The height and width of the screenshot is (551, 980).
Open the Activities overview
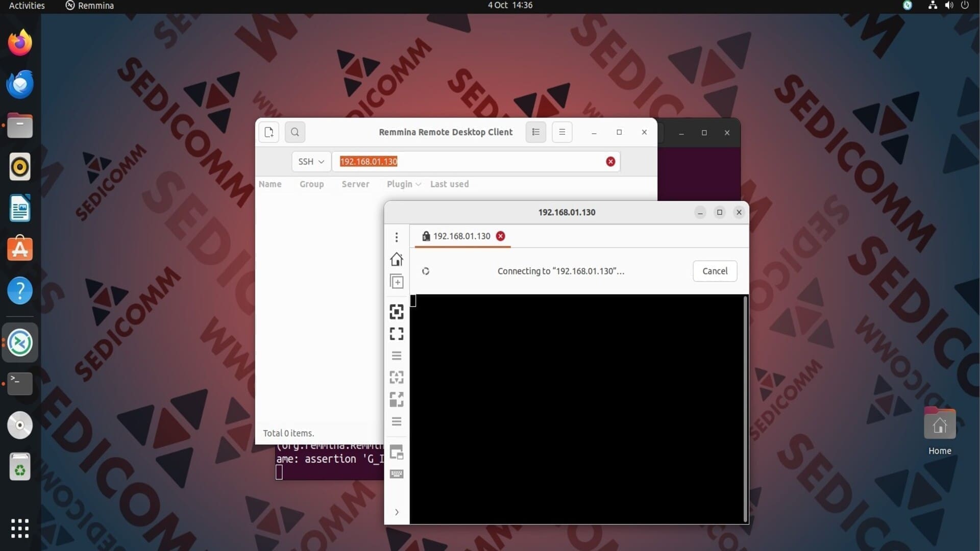[27, 6]
